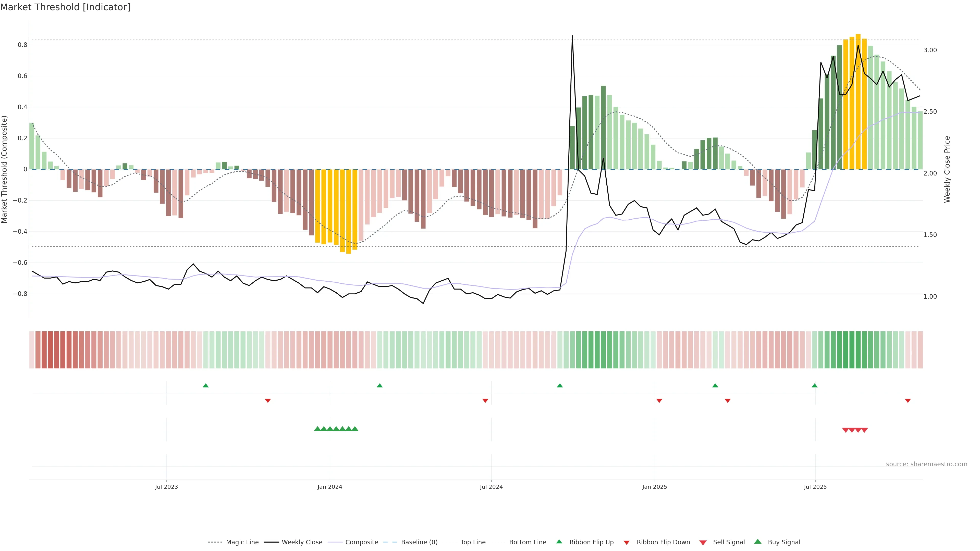The width and height of the screenshot is (980, 551).
Task: Click the Top Line legend entry
Action: (x=473, y=542)
